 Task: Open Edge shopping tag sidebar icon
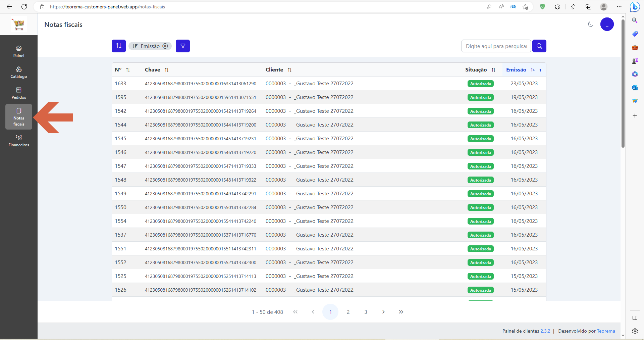coord(635,34)
